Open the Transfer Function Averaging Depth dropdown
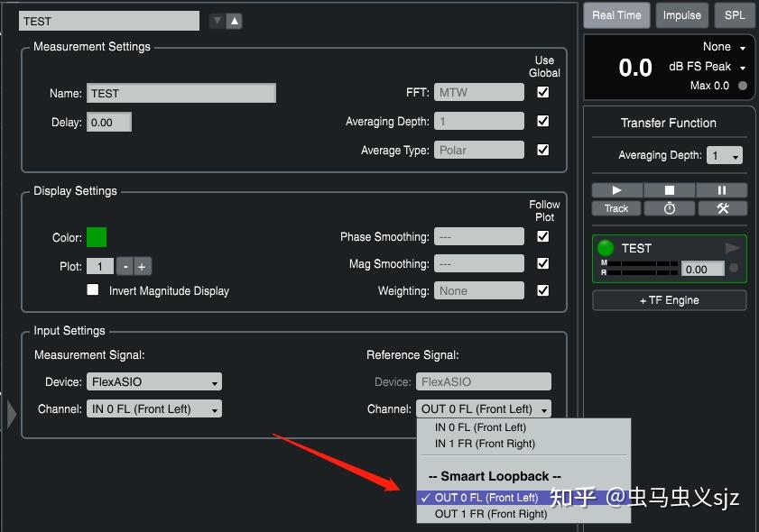 click(x=727, y=155)
